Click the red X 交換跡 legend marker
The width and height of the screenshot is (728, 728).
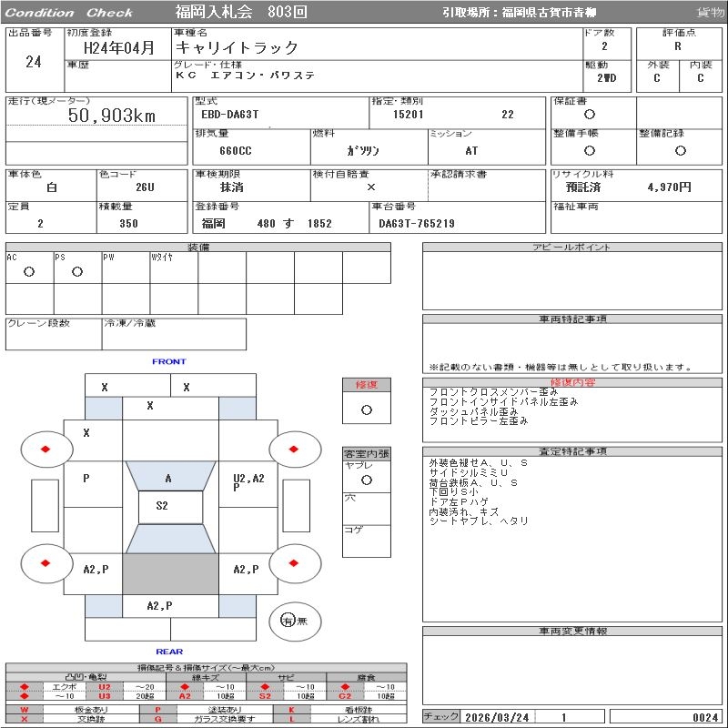(x=25, y=719)
